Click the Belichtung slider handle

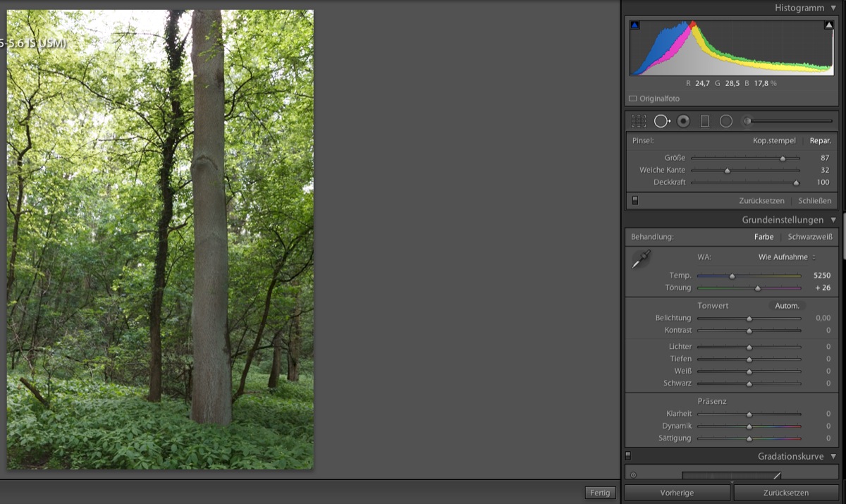click(749, 319)
